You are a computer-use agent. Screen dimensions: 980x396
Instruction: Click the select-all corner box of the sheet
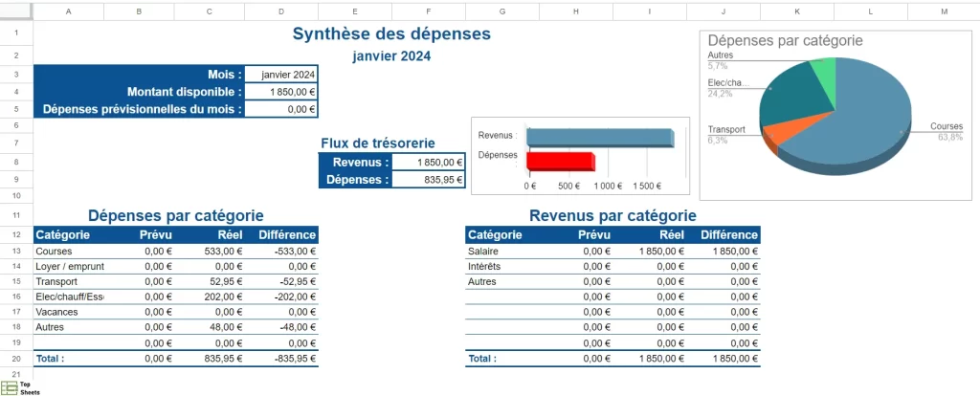(16, 11)
